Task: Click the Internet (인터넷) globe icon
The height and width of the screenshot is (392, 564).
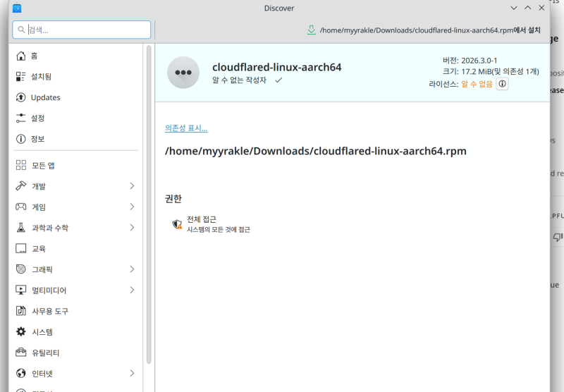Action: [x=21, y=373]
